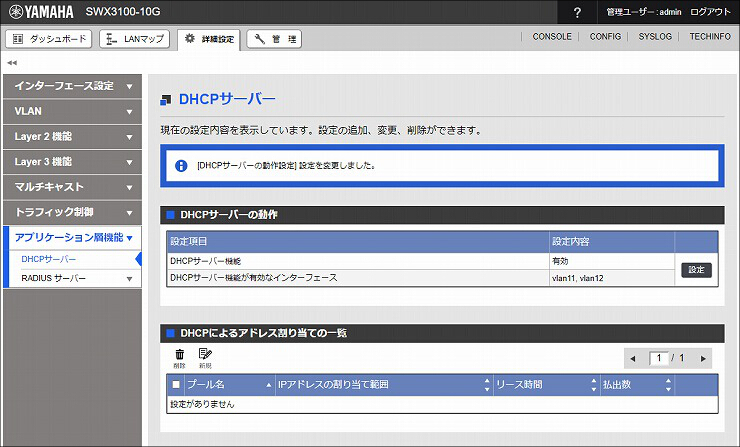This screenshot has width=740, height=447.
Task: Open the SYSLOG link
Action: [655, 36]
